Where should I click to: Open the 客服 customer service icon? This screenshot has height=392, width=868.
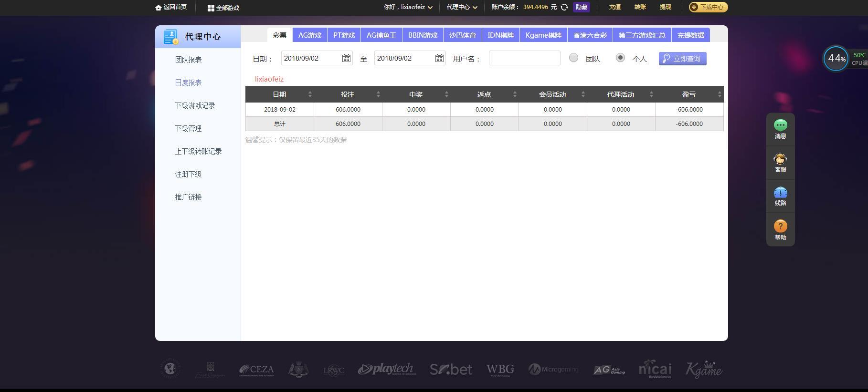point(780,159)
